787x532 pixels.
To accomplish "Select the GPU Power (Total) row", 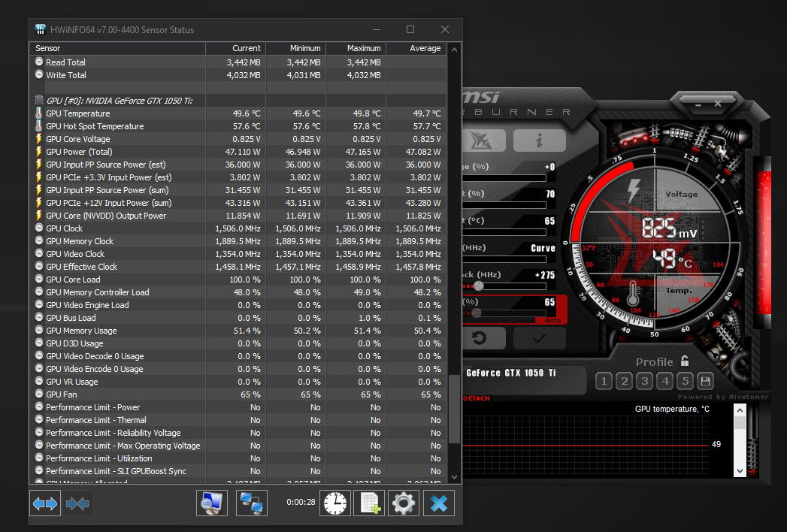I will click(238, 152).
